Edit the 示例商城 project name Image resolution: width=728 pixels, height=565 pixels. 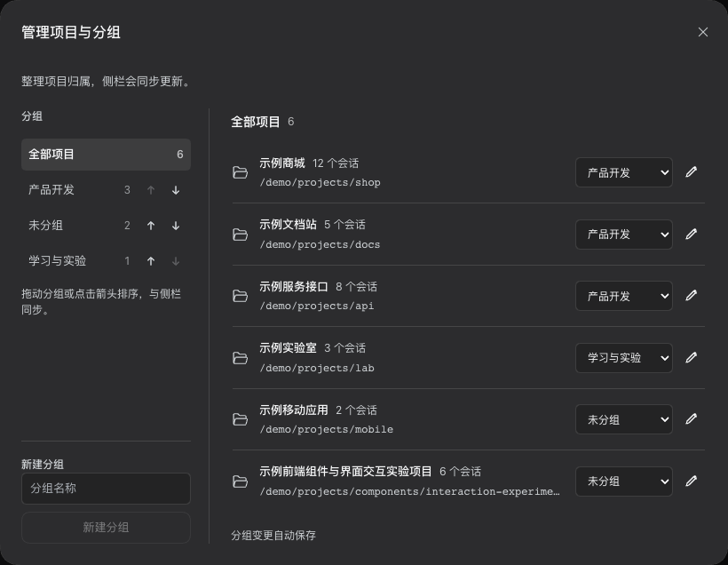coord(692,172)
